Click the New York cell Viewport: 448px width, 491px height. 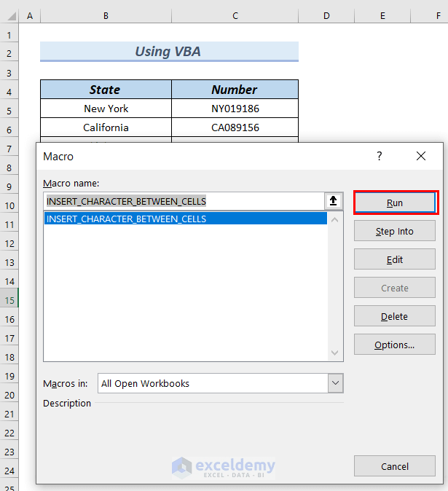106,109
